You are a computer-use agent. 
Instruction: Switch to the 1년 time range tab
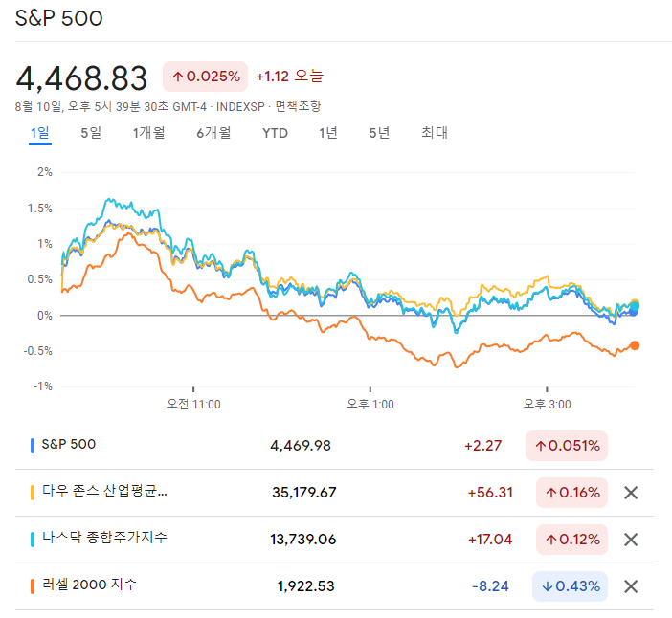[x=327, y=133]
